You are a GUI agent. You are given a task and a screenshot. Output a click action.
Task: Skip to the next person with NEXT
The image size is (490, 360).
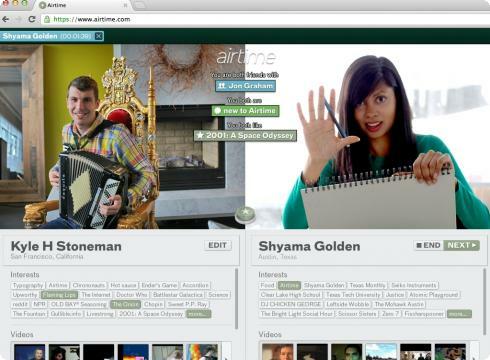pos(461,245)
